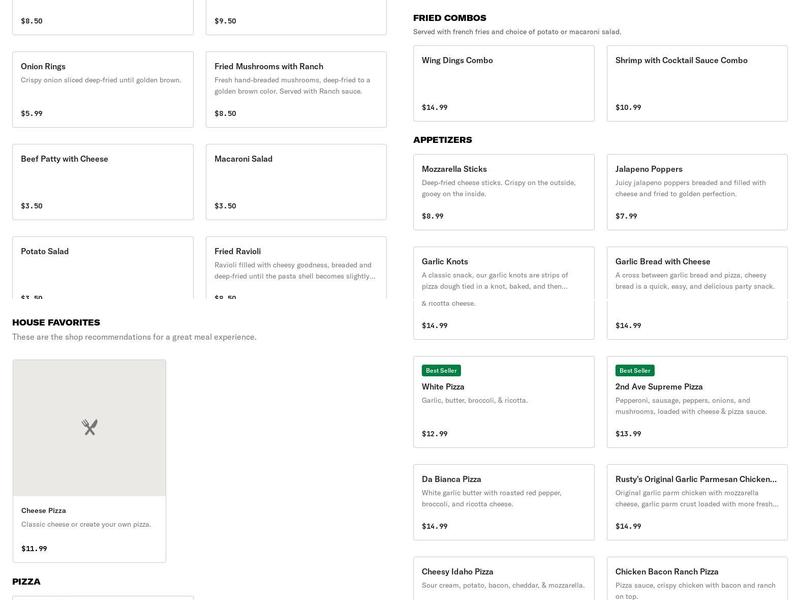Select the Macaroni Salad side

(x=295, y=182)
